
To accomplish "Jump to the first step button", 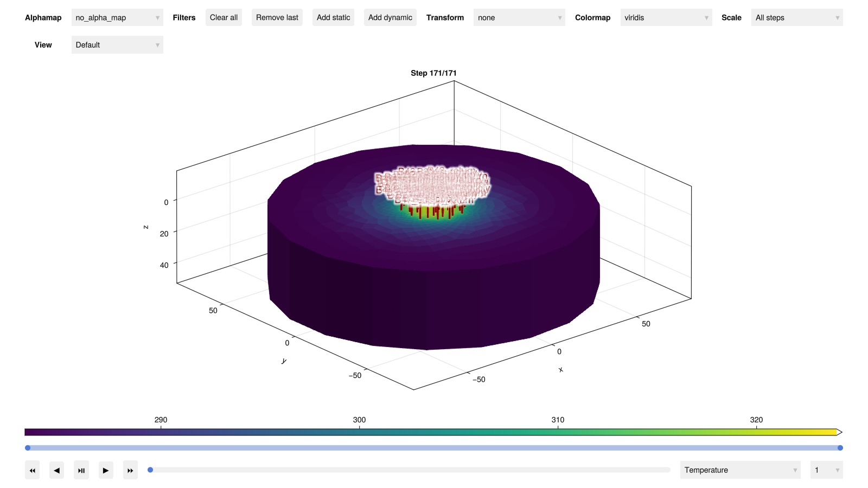I will click(x=32, y=470).
